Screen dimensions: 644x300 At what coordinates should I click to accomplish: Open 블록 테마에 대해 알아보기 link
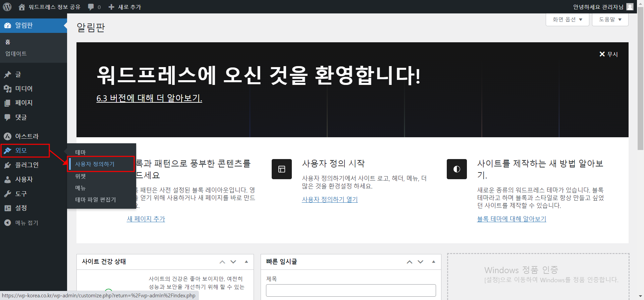pos(512,219)
